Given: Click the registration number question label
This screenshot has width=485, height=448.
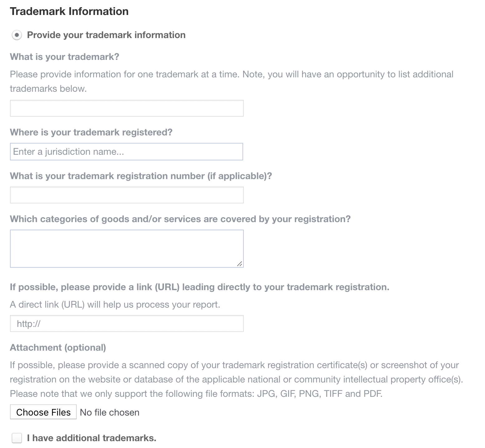Looking at the screenshot, I should [141, 176].
